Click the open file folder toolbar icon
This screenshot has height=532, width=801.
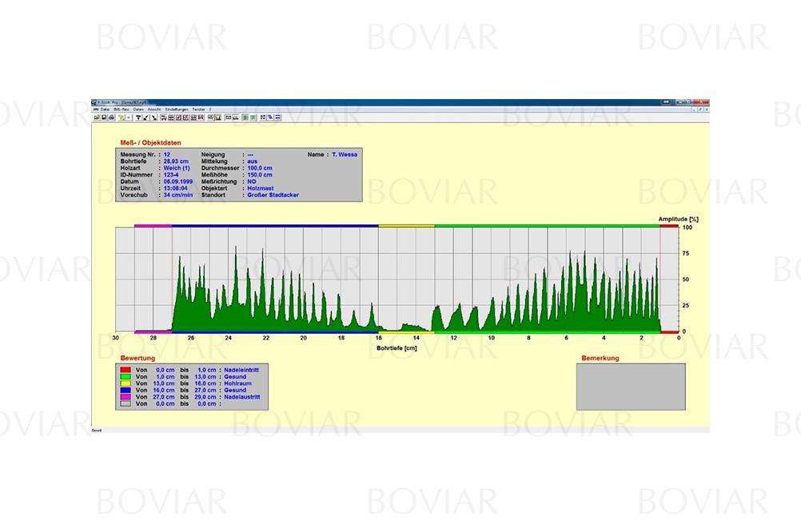click(96, 117)
